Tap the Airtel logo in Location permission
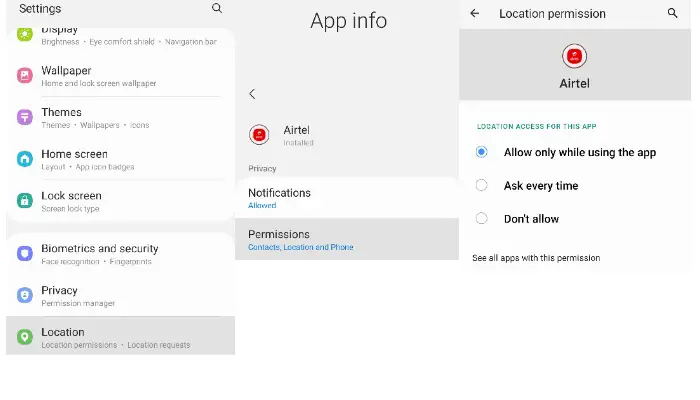The height and width of the screenshot is (400, 700). 574,56
